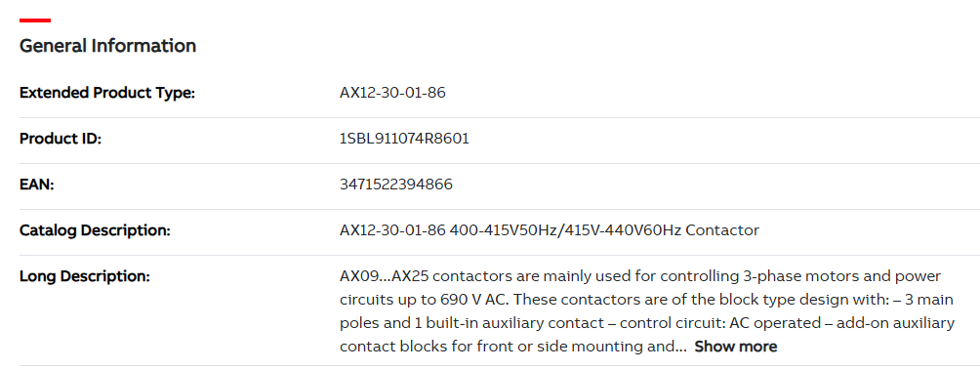The image size is (980, 370).
Task: Click the product ID value 1SBL911074R8601
Action: coord(404,139)
